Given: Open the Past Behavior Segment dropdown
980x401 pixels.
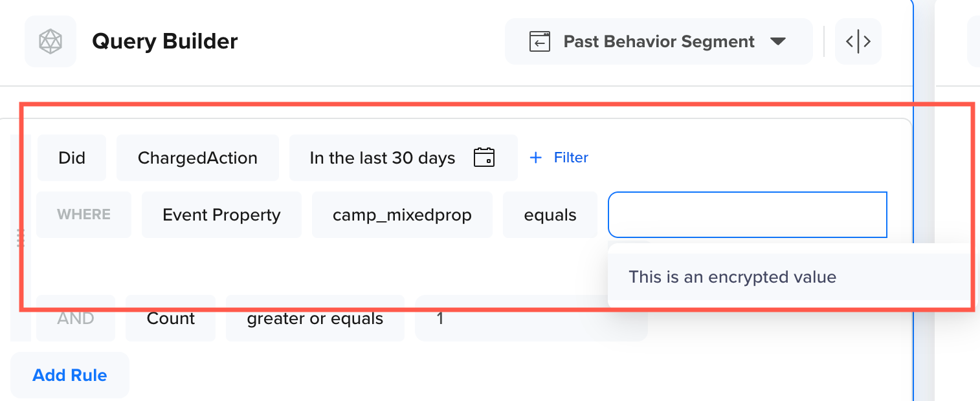Looking at the screenshot, I should tap(659, 41).
